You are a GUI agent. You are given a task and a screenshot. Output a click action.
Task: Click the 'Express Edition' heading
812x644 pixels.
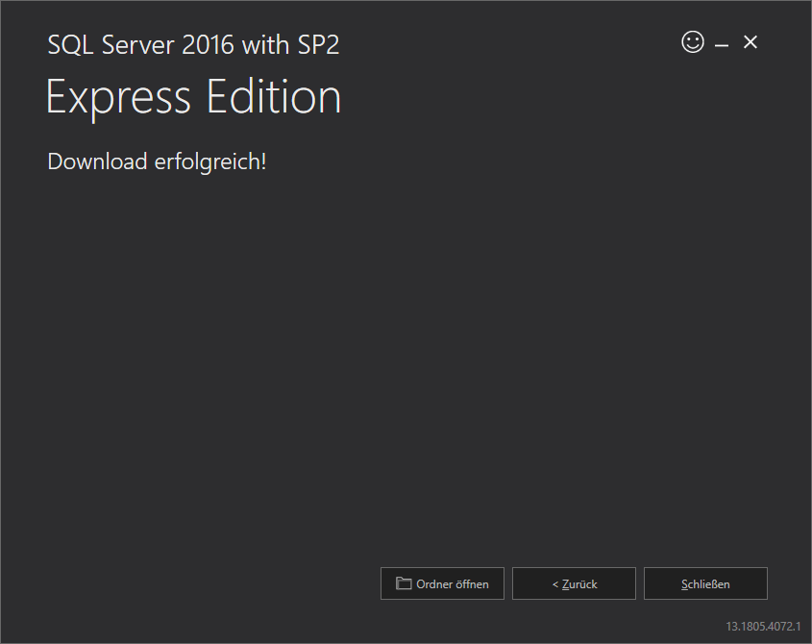[193, 98]
